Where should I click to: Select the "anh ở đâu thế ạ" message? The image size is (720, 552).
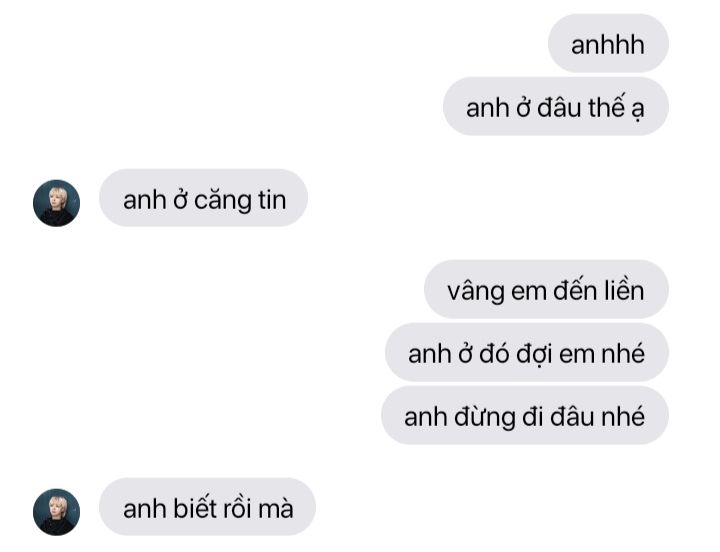(556, 106)
